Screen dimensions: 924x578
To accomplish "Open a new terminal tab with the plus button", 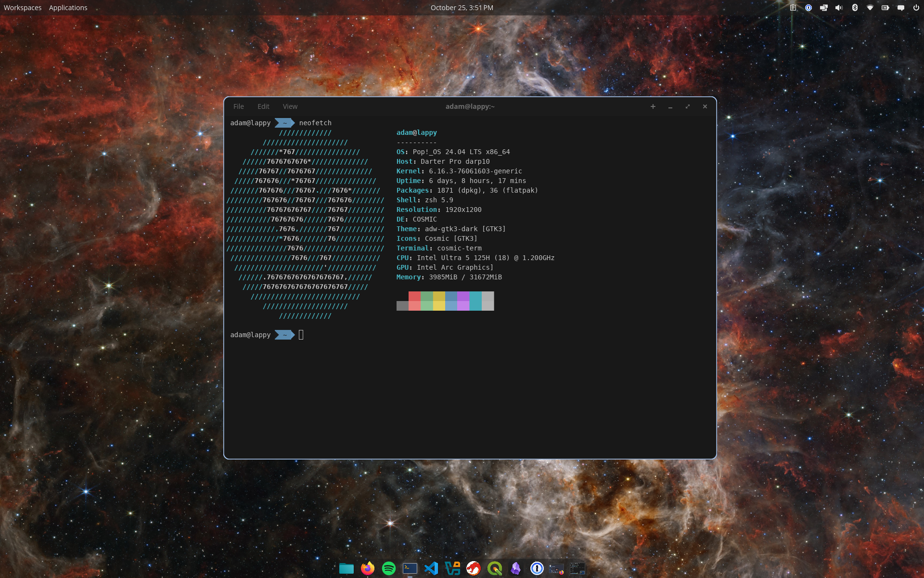I will point(653,106).
